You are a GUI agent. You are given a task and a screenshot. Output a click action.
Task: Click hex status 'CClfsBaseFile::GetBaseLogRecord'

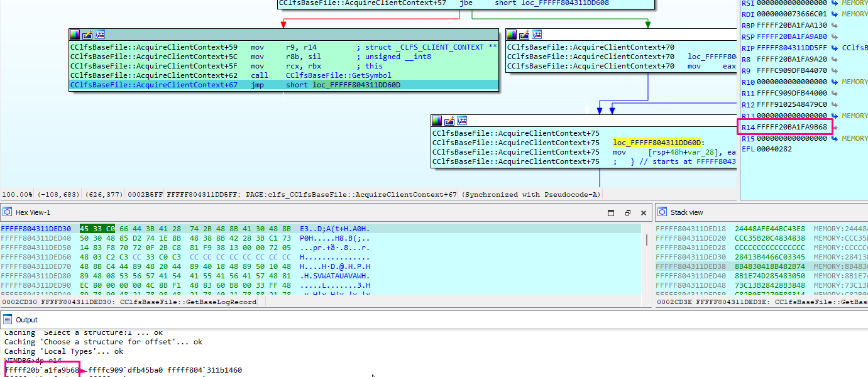(x=189, y=302)
